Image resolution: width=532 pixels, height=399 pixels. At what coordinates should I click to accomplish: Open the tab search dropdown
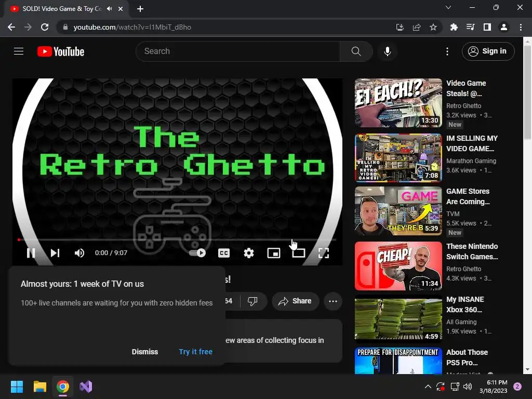click(x=448, y=7)
